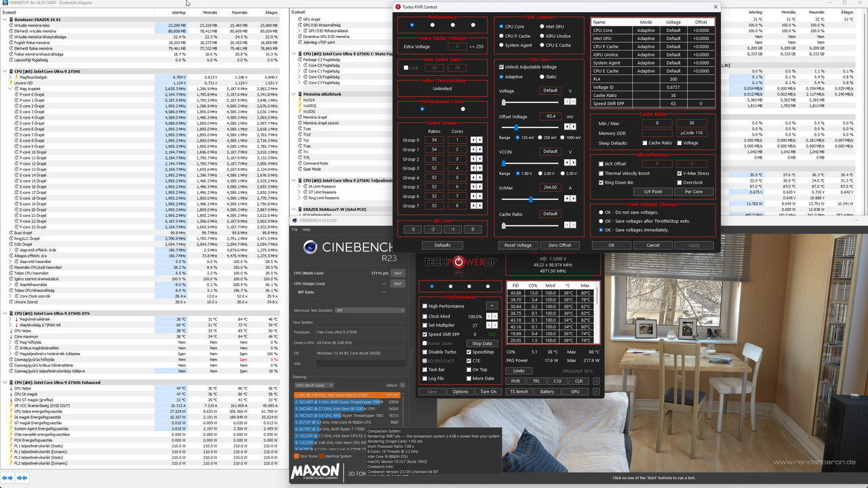Click IccMax left arrow stepper

568,199
